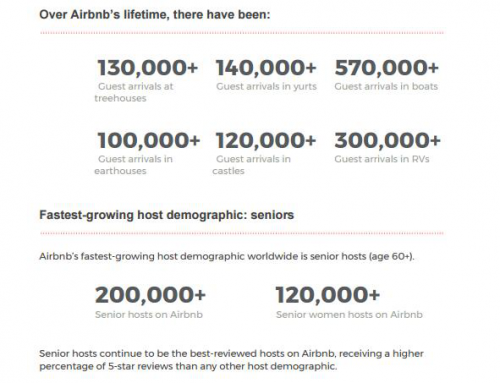Select the 120,000+ senior women hosts number

328,295
